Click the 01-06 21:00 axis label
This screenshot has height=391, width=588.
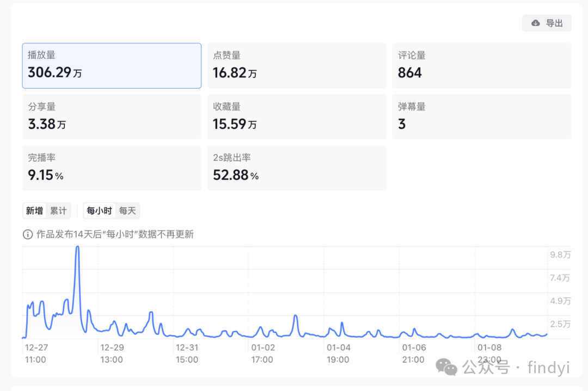pos(414,353)
